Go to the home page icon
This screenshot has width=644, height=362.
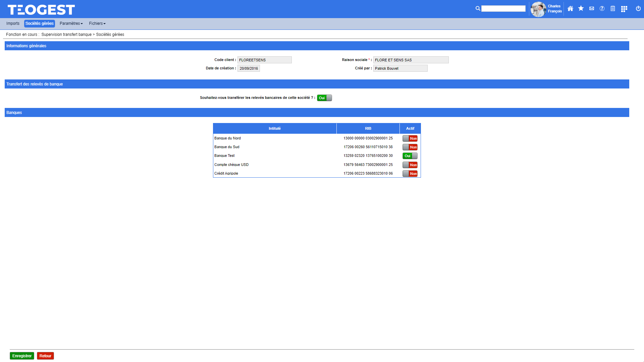[x=570, y=9]
